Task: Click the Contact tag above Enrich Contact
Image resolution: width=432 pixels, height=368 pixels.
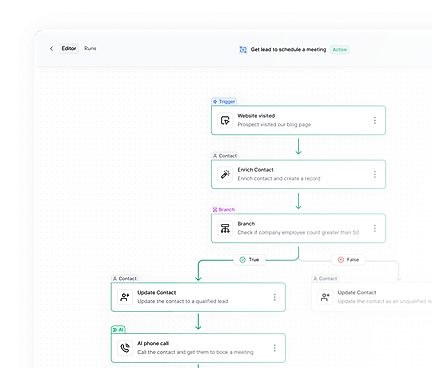Action: coord(225,156)
